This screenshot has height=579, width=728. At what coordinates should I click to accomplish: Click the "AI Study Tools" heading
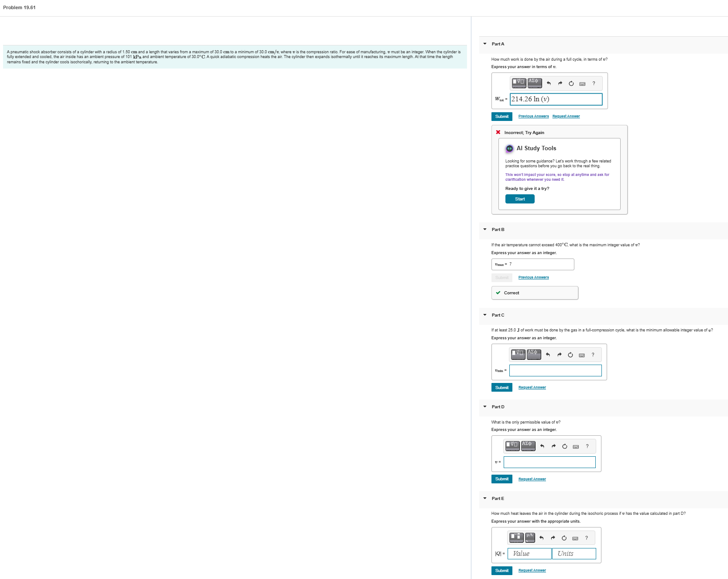pyautogui.click(x=536, y=148)
